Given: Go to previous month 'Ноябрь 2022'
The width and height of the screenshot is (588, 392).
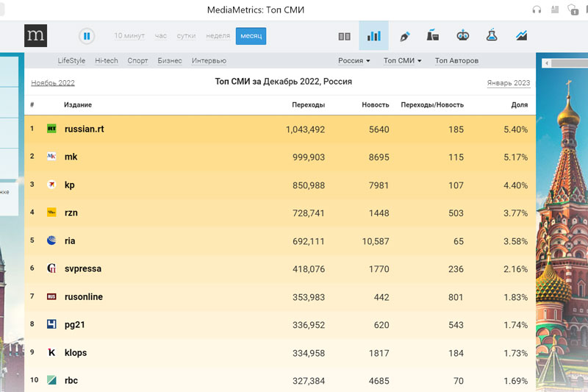Looking at the screenshot, I should click(x=53, y=83).
